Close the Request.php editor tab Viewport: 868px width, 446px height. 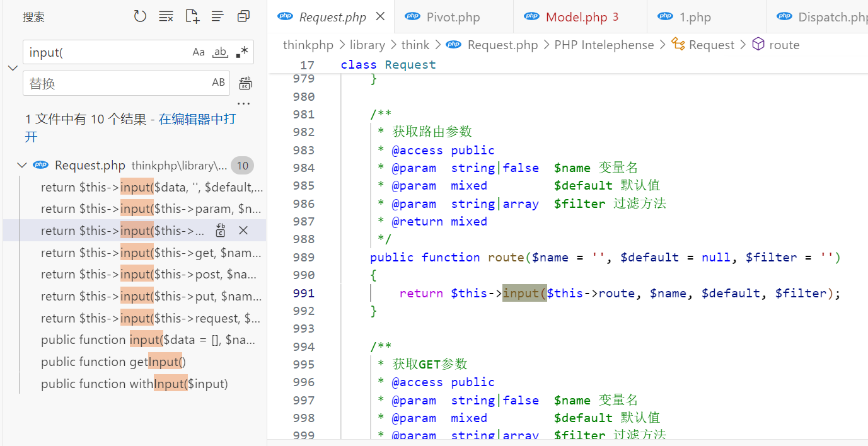[380, 17]
